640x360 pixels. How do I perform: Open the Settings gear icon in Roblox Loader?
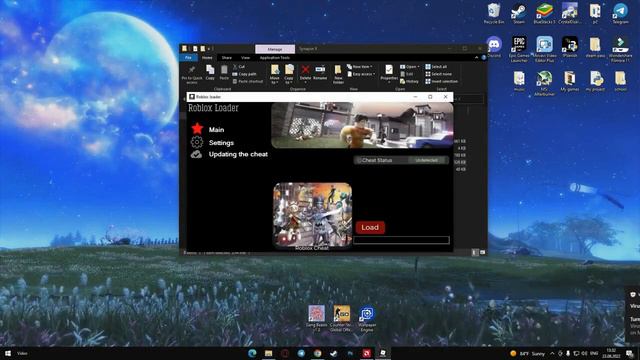(x=197, y=142)
